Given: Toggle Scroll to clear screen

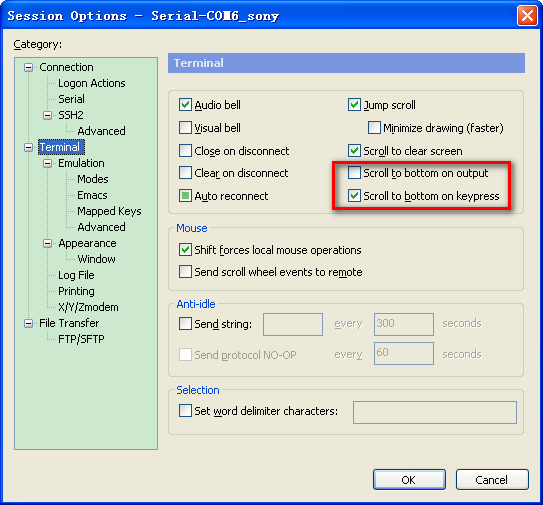Looking at the screenshot, I should click(354, 151).
